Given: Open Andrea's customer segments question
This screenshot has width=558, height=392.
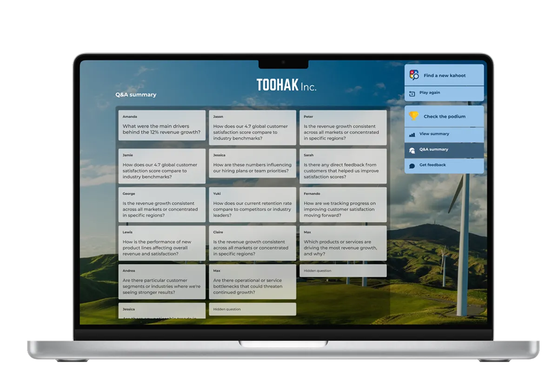Looking at the screenshot, I should click(x=162, y=282).
